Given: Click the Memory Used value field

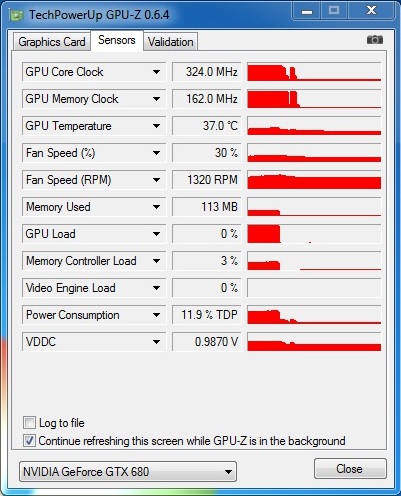Looking at the screenshot, I should point(206,207).
